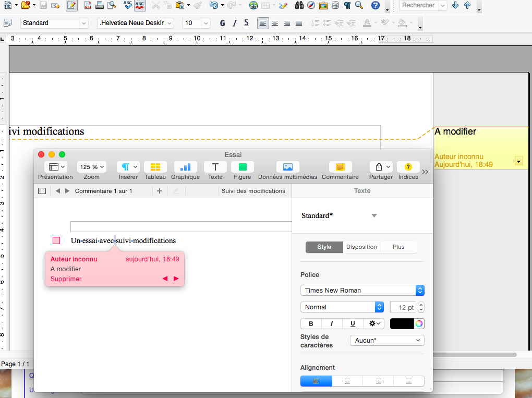Expand the Styles de caractères dropdown
This screenshot has width=532, height=398.
point(386,341)
